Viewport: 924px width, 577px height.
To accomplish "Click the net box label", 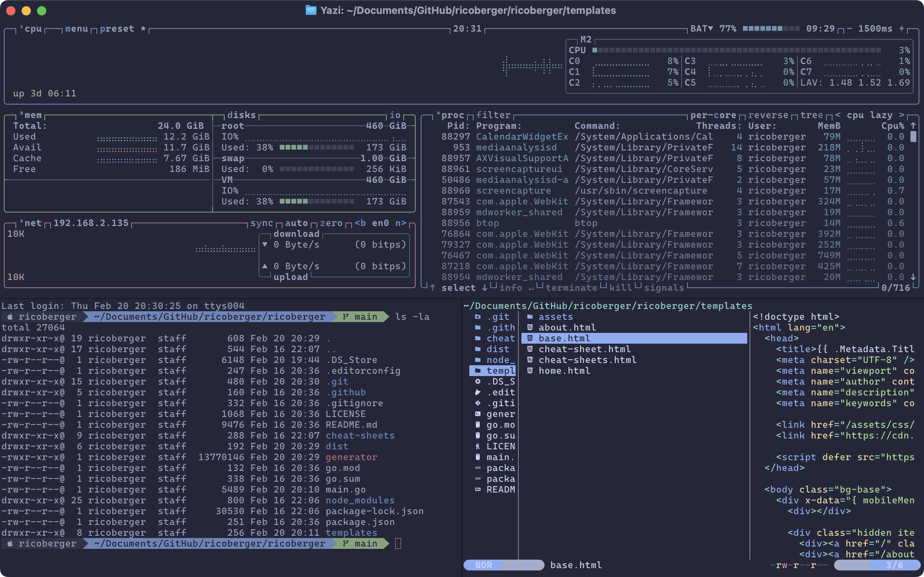I will click(x=31, y=223).
